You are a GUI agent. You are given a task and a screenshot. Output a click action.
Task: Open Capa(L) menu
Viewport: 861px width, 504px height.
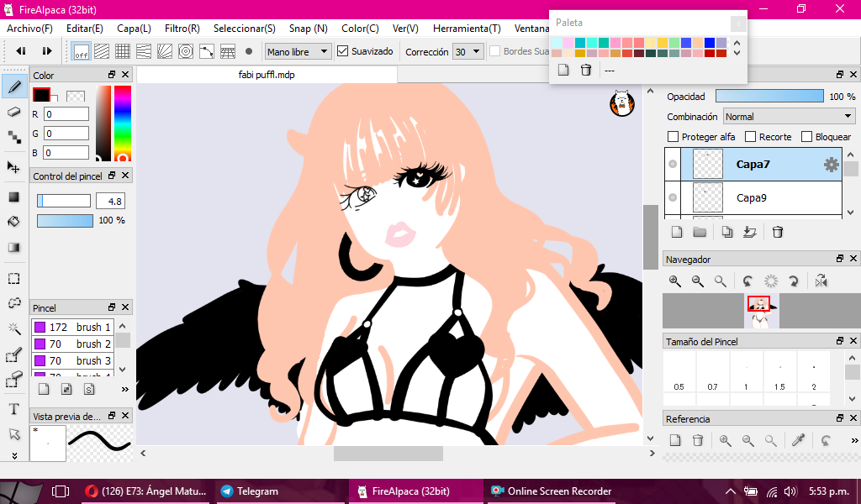(x=134, y=29)
